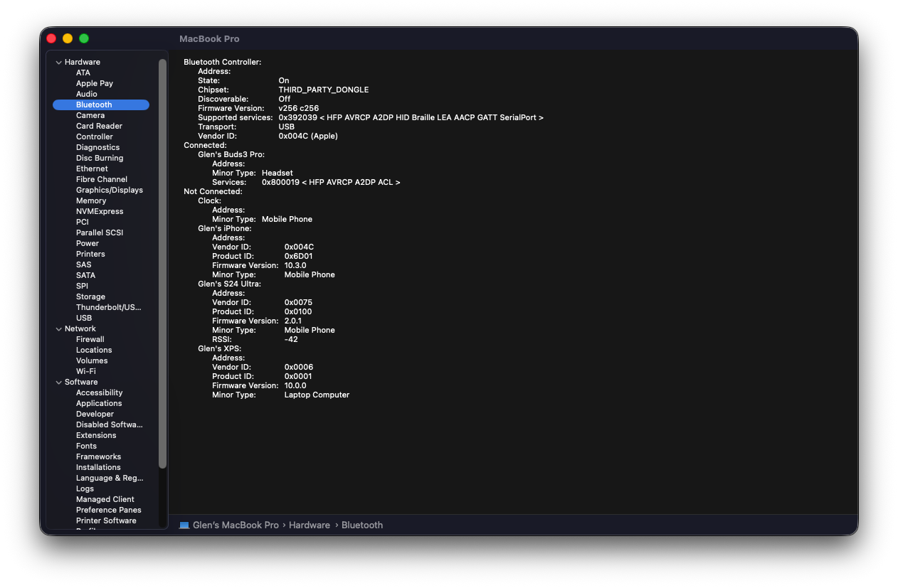Open Fibre Channel entry
Viewport: 898px width, 588px height.
pyautogui.click(x=102, y=179)
